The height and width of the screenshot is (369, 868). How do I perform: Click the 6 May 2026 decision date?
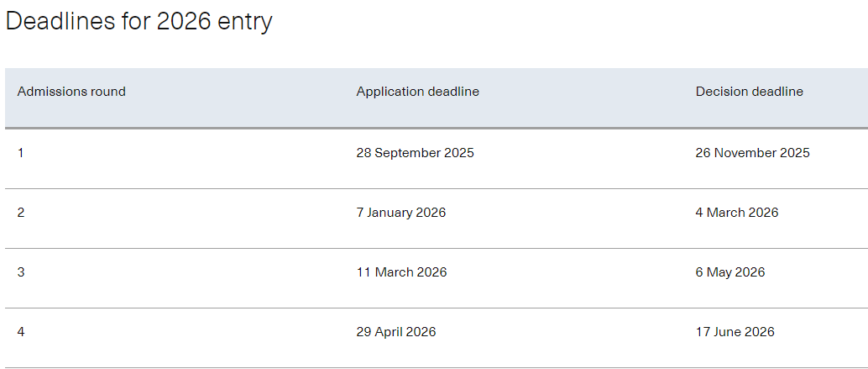[x=730, y=272]
